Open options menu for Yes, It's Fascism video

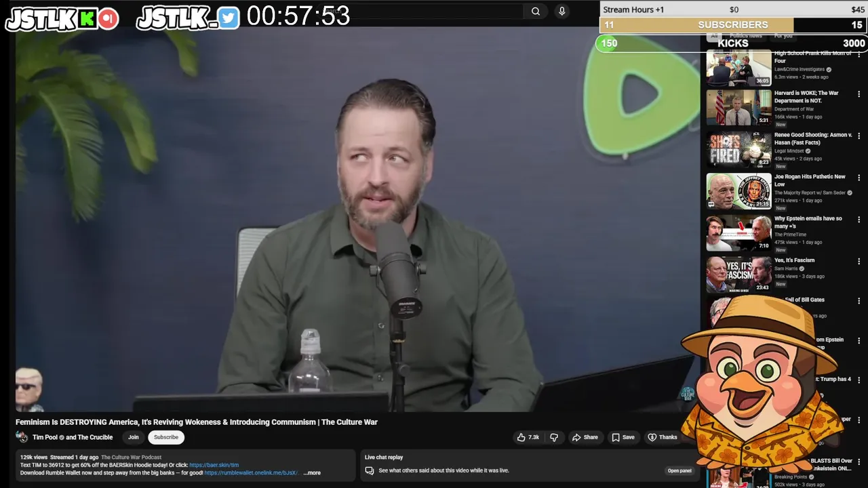tap(859, 261)
